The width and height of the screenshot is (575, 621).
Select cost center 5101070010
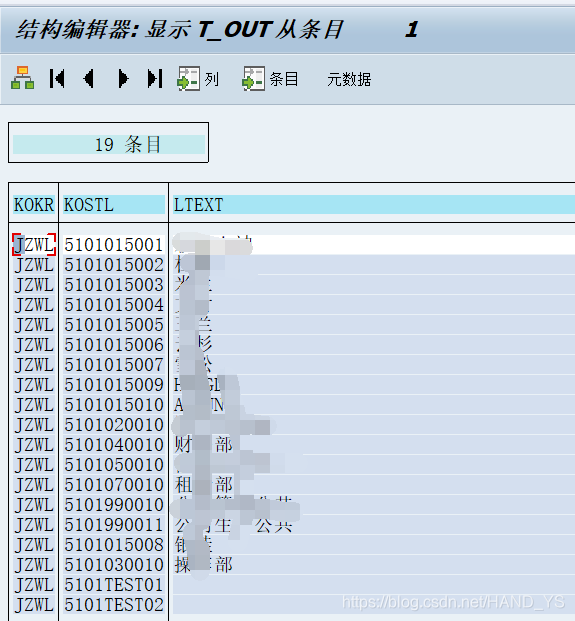pyautogui.click(x=114, y=485)
